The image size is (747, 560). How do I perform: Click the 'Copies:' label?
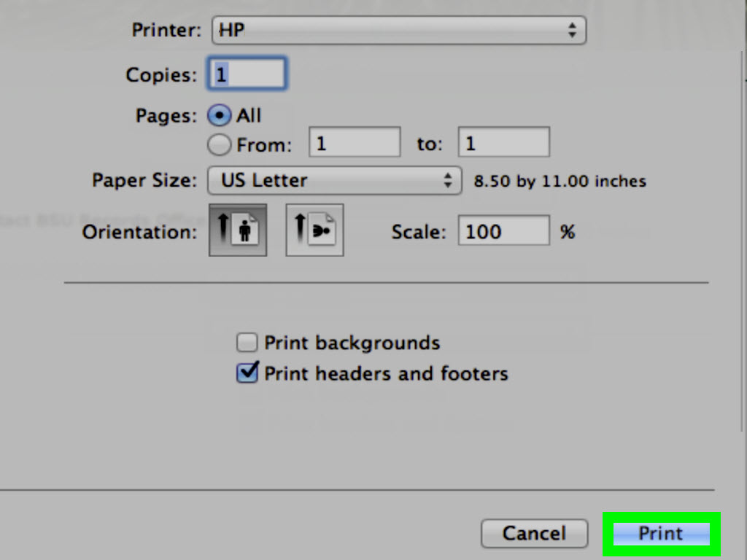pos(161,75)
